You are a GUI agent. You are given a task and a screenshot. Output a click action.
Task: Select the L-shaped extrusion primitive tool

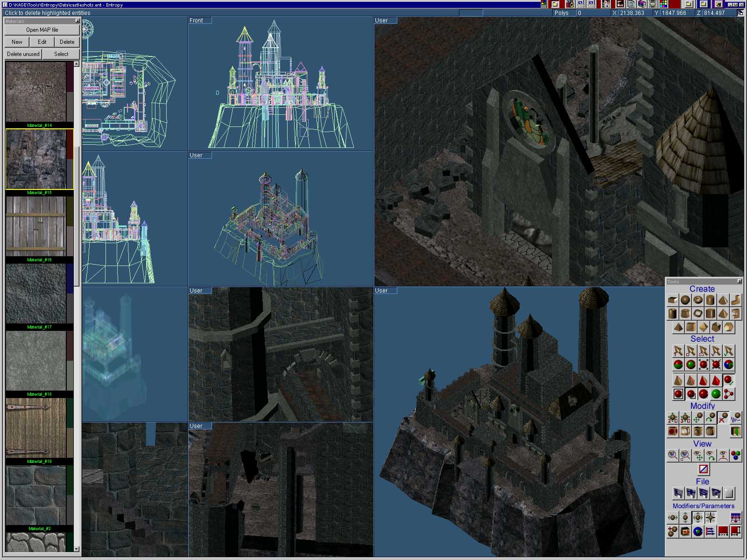[x=736, y=300]
